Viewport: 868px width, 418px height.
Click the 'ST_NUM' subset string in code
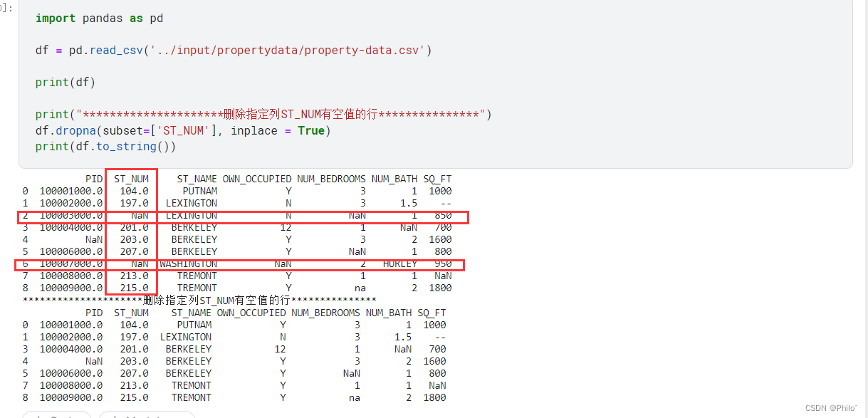click(x=184, y=130)
